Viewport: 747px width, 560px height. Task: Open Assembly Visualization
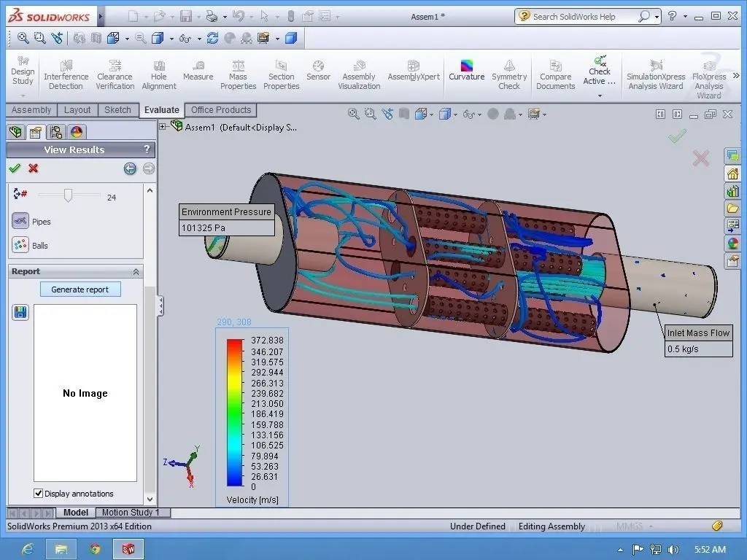pos(359,75)
